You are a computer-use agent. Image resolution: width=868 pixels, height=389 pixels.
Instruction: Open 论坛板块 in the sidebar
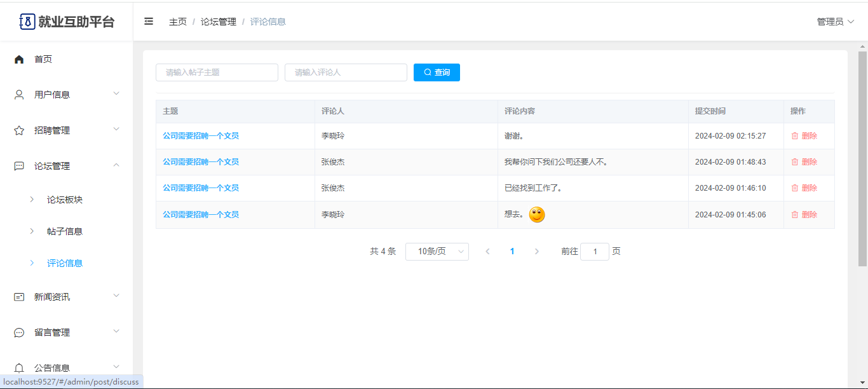[65, 200]
